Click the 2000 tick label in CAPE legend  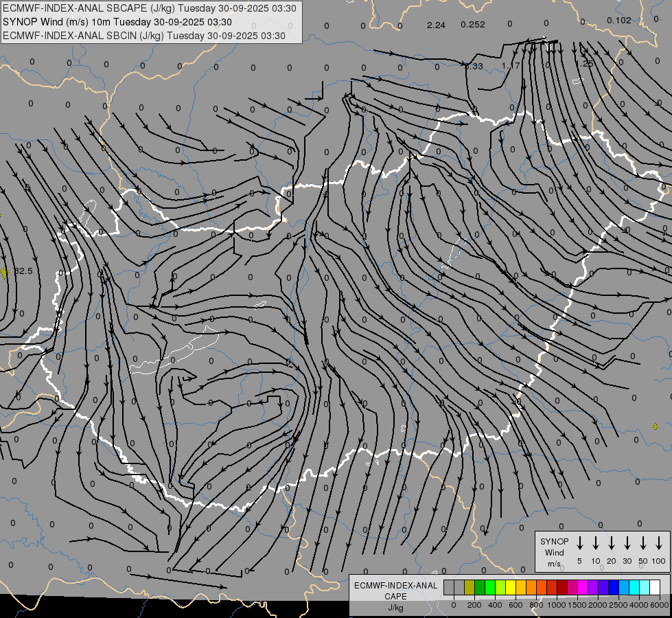pos(598,605)
